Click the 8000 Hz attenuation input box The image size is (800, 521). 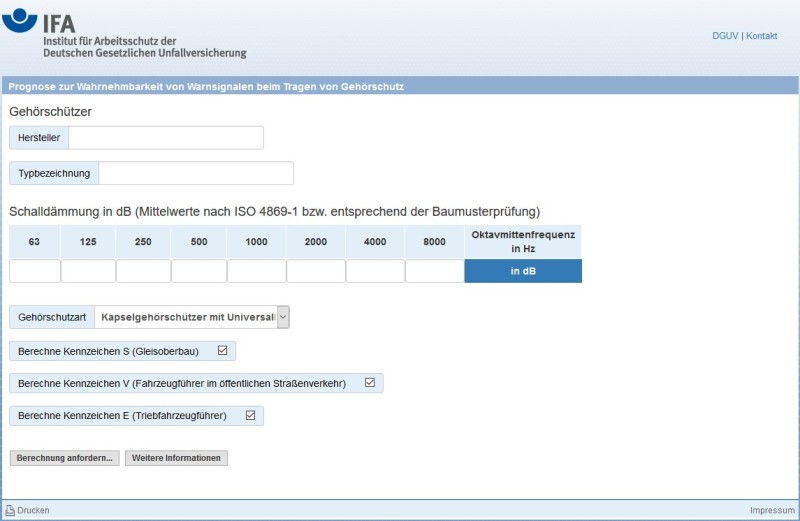tap(435, 271)
